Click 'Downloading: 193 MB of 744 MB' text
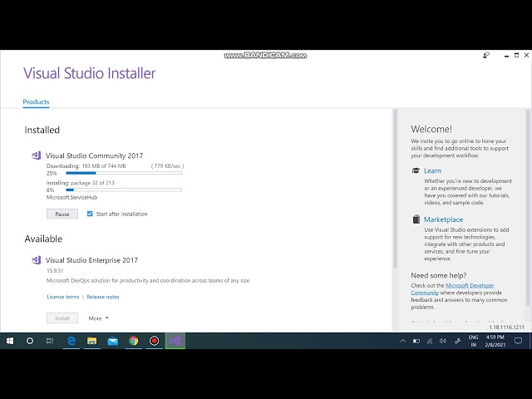The height and width of the screenshot is (399, 532). click(x=86, y=166)
